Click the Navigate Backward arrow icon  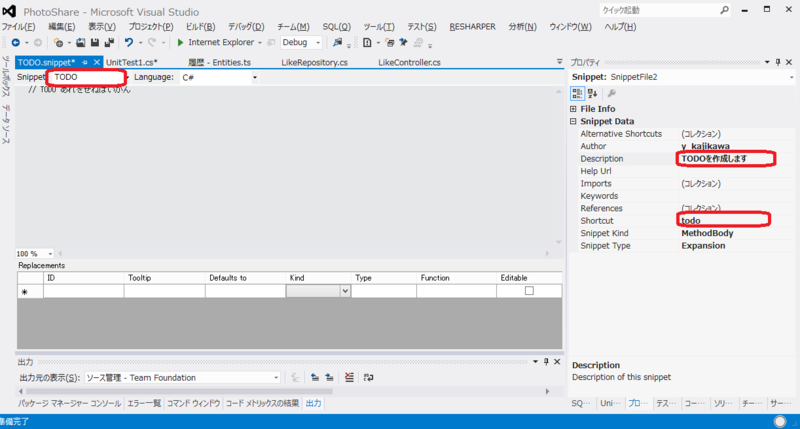16,43
